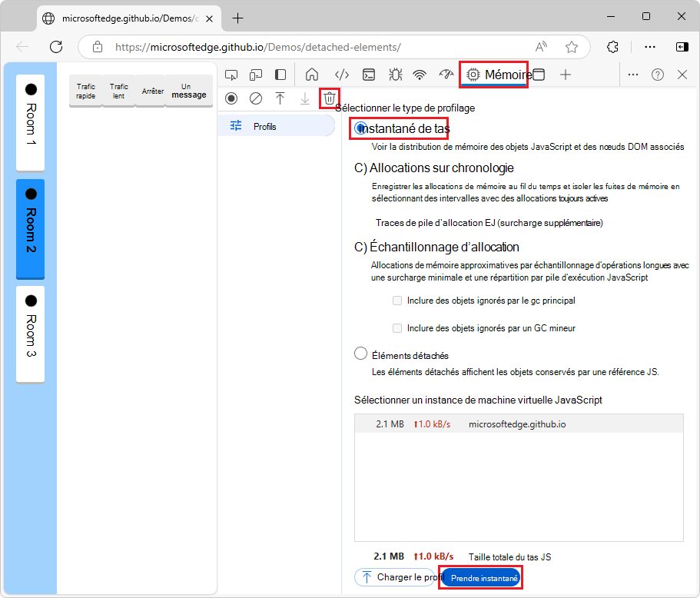The width and height of the screenshot is (700, 598).
Task: Add more tools with plus icon
Action: tap(566, 75)
